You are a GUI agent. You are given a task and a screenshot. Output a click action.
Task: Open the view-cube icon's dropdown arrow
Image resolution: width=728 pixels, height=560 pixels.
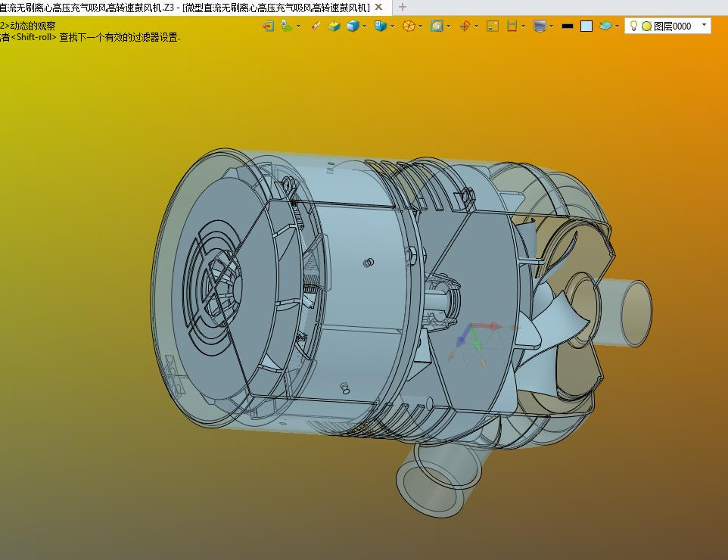(x=393, y=26)
